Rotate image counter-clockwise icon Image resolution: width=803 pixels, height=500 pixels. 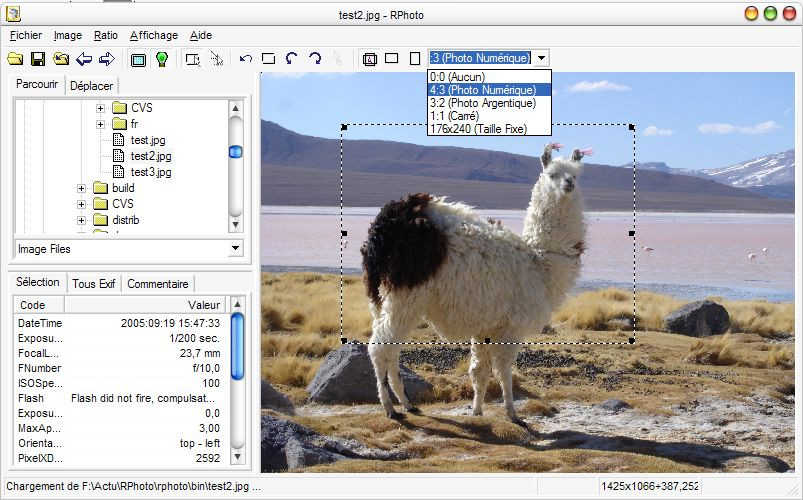tap(291, 58)
